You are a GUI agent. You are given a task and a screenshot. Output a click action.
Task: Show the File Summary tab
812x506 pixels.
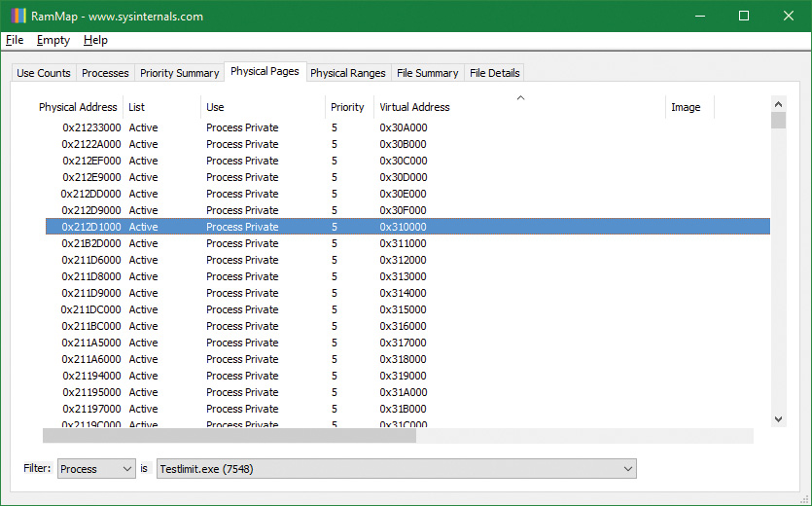(x=427, y=73)
